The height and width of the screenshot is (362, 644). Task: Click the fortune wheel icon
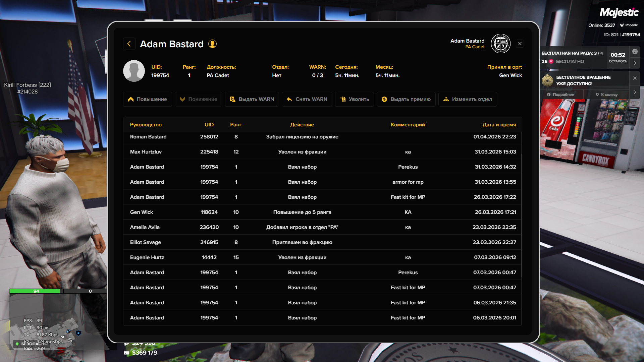547,80
